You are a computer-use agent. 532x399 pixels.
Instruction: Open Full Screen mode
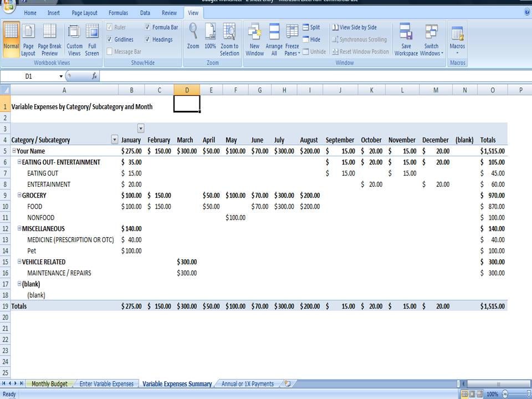click(x=92, y=39)
